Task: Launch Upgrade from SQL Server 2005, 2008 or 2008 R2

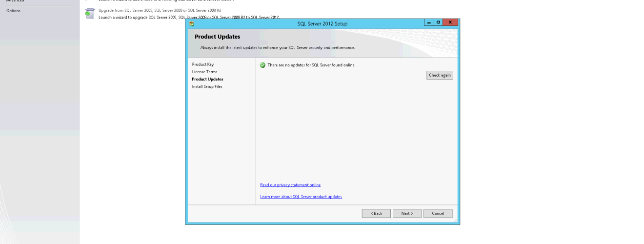Action: pos(160,10)
